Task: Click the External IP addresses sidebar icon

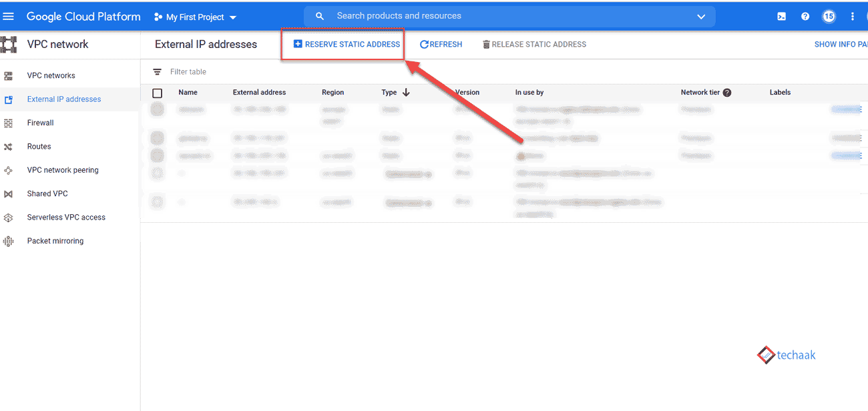Action: (8, 99)
